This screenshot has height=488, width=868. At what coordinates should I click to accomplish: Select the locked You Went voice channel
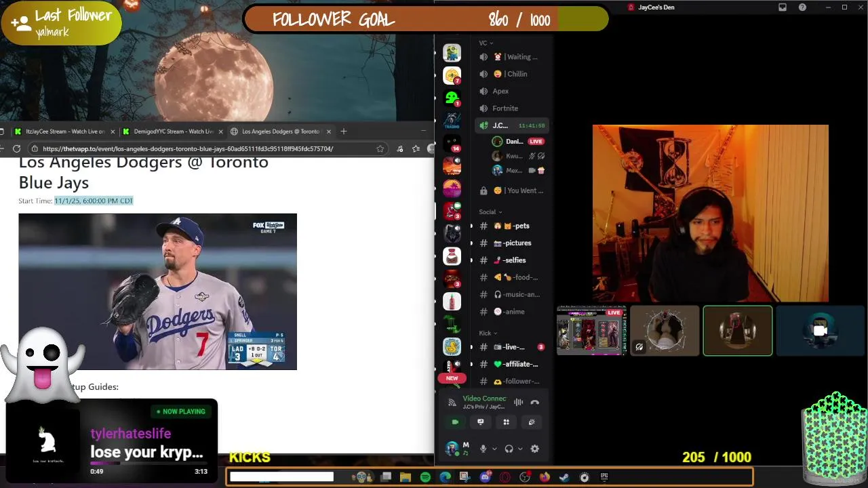513,190
